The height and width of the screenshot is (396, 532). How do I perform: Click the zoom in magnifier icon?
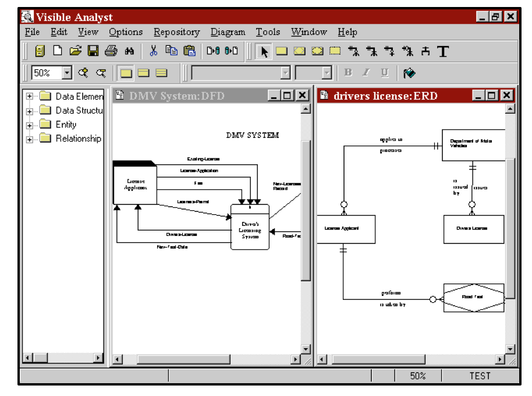[83, 73]
